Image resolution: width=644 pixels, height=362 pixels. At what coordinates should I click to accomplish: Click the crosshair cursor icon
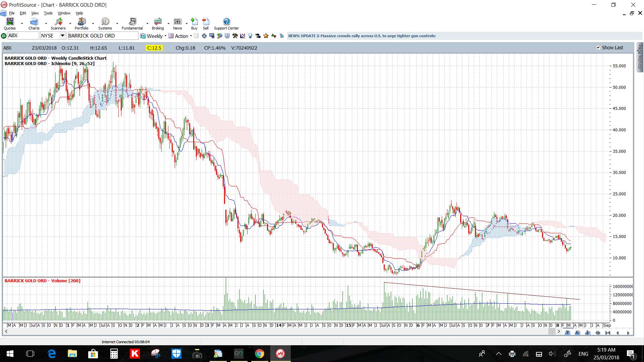[204, 36]
